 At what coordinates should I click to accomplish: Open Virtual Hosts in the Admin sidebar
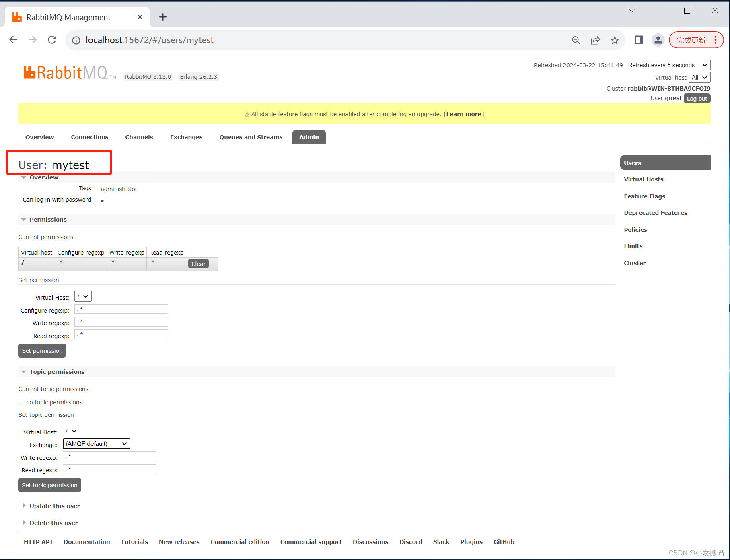[644, 179]
